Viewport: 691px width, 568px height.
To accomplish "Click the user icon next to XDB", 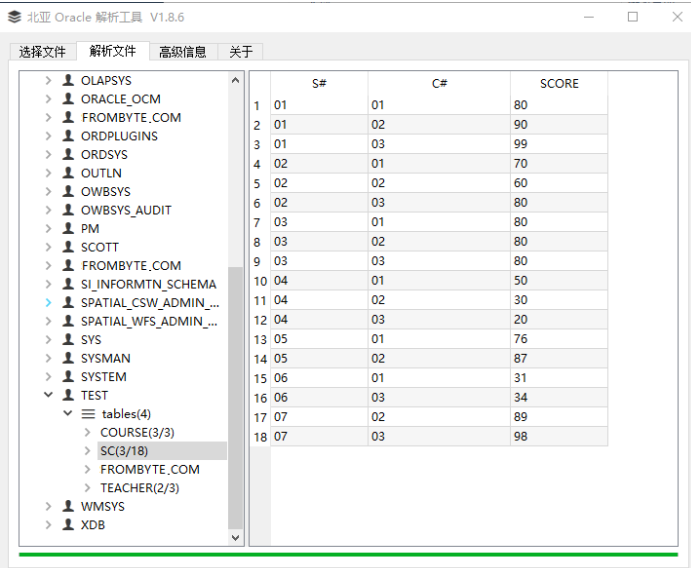I will pos(68,525).
